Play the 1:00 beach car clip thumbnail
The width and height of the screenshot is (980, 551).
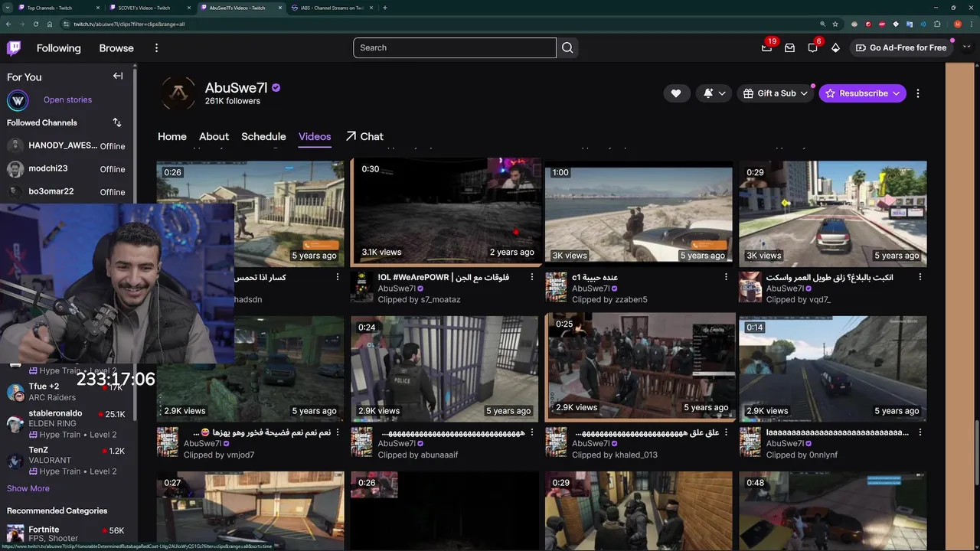click(x=639, y=214)
